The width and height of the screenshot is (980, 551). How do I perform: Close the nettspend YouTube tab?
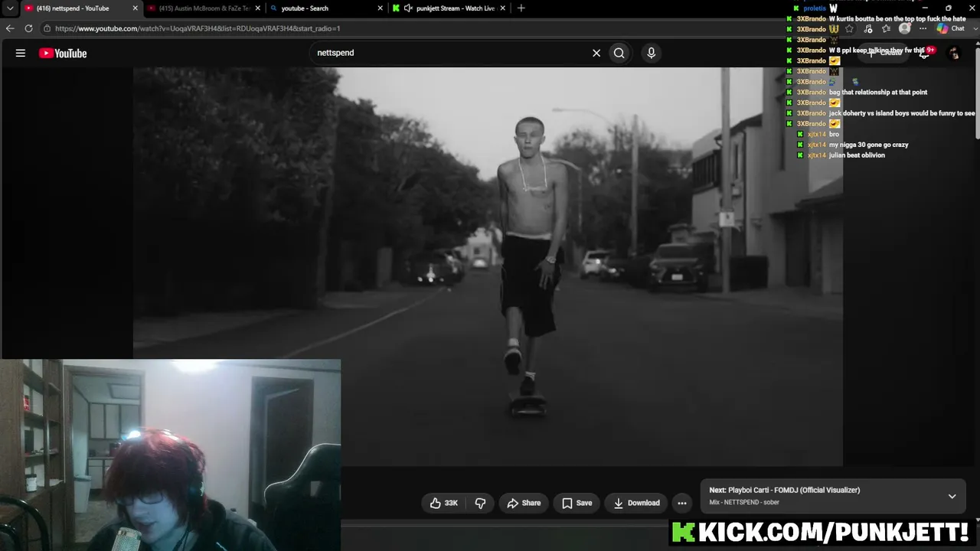click(136, 8)
